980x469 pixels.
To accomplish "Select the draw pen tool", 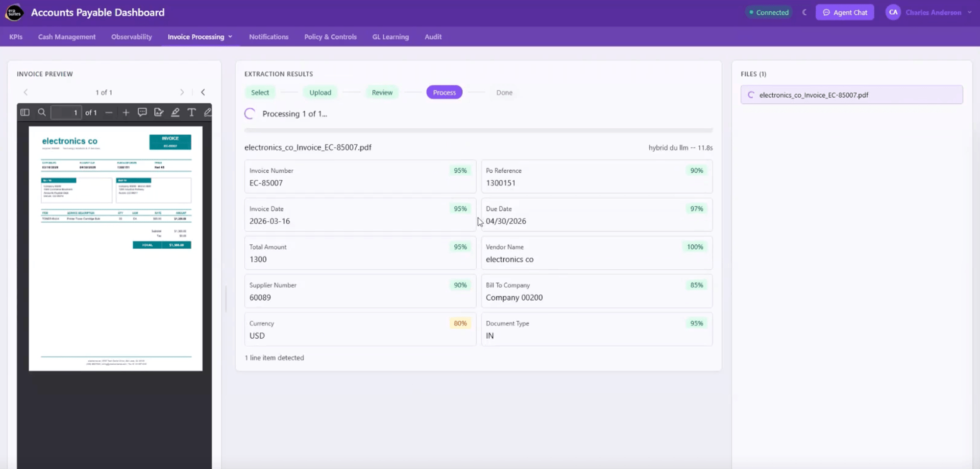I will point(208,112).
